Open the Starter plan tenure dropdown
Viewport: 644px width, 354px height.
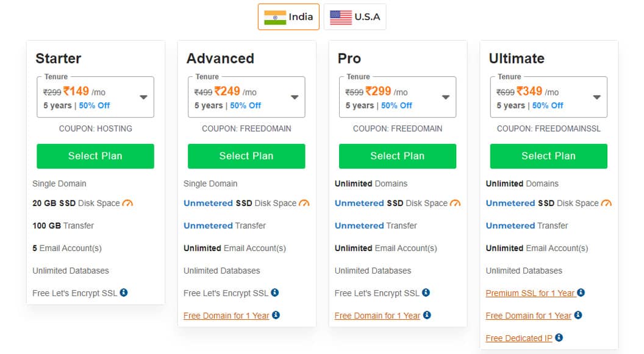tap(143, 96)
